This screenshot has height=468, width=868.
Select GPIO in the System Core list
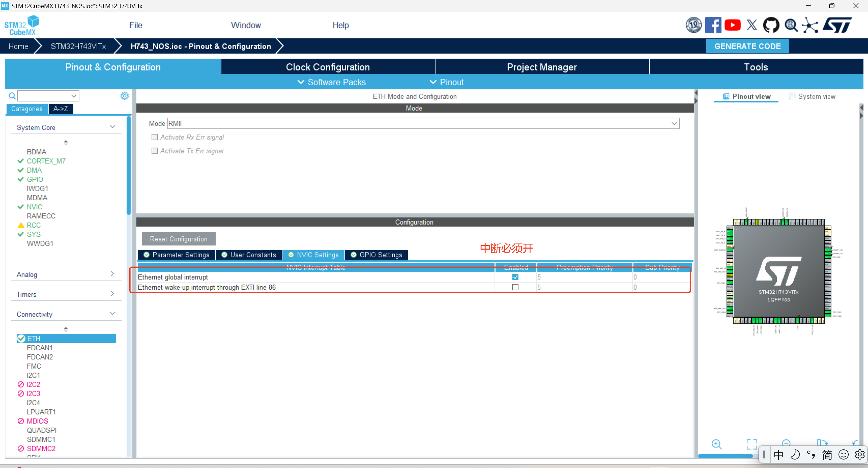point(35,179)
